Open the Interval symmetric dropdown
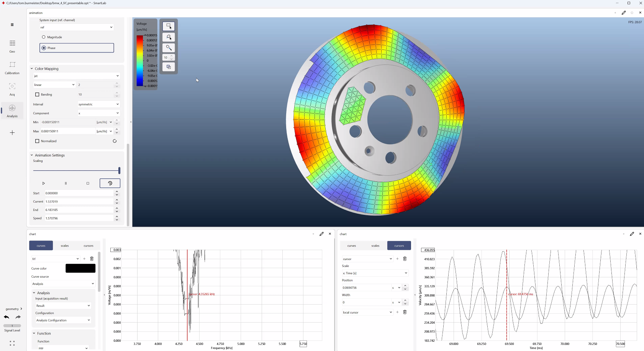 click(99, 104)
